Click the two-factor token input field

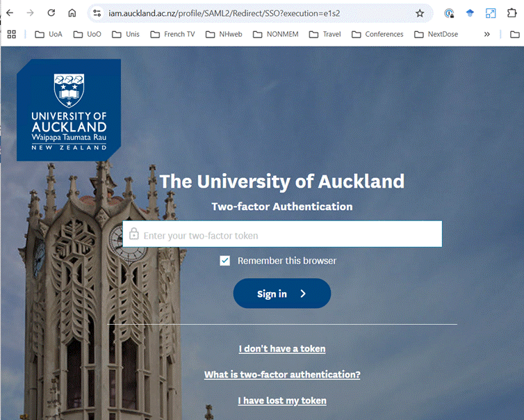282,234
